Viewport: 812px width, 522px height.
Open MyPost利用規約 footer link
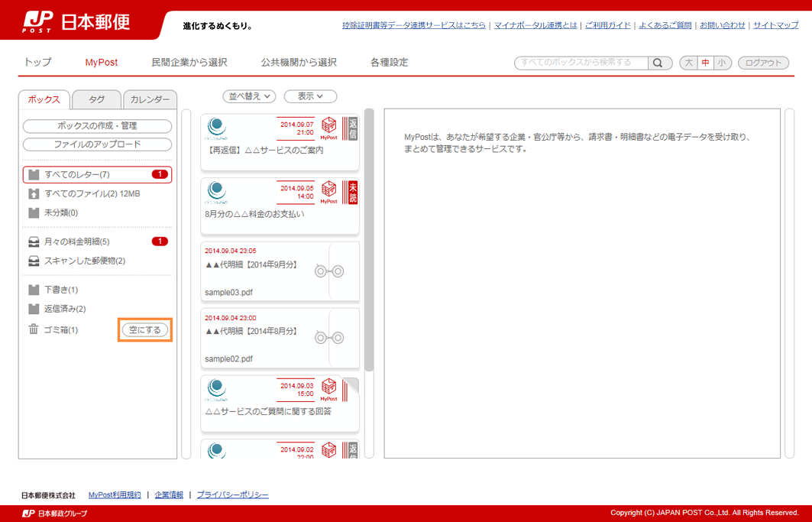pyautogui.click(x=115, y=495)
